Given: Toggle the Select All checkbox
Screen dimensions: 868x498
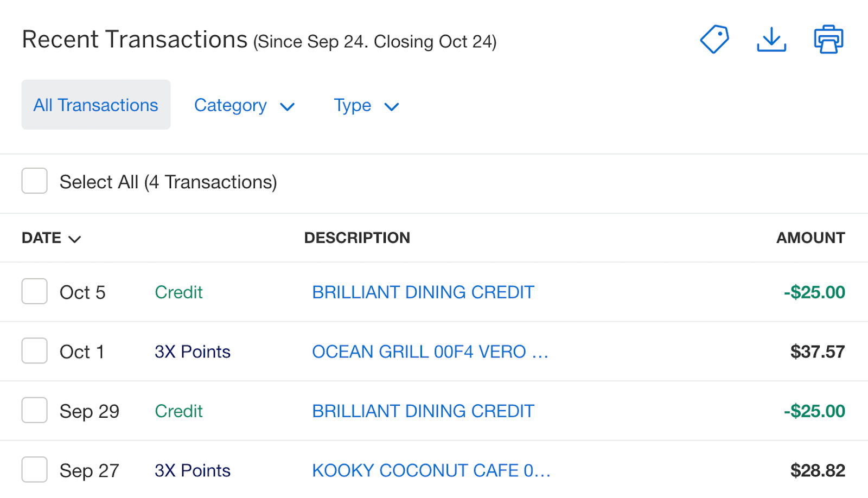Looking at the screenshot, I should (34, 181).
